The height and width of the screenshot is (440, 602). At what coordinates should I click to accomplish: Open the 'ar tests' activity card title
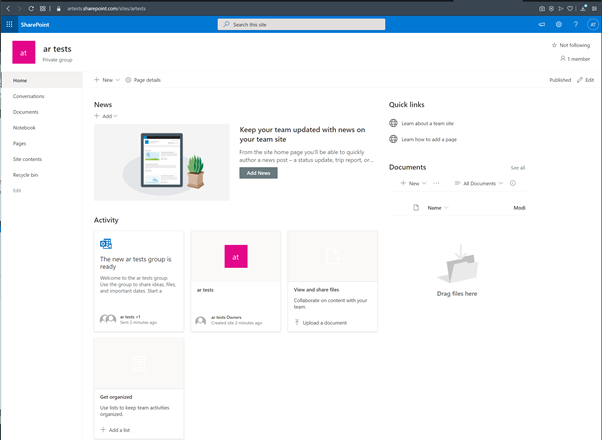tap(205, 290)
